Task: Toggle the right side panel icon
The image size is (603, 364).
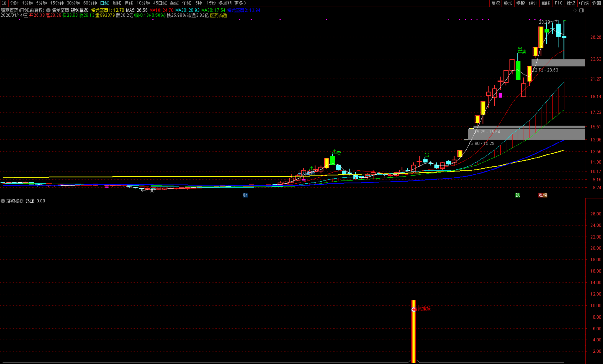Action: point(582,11)
